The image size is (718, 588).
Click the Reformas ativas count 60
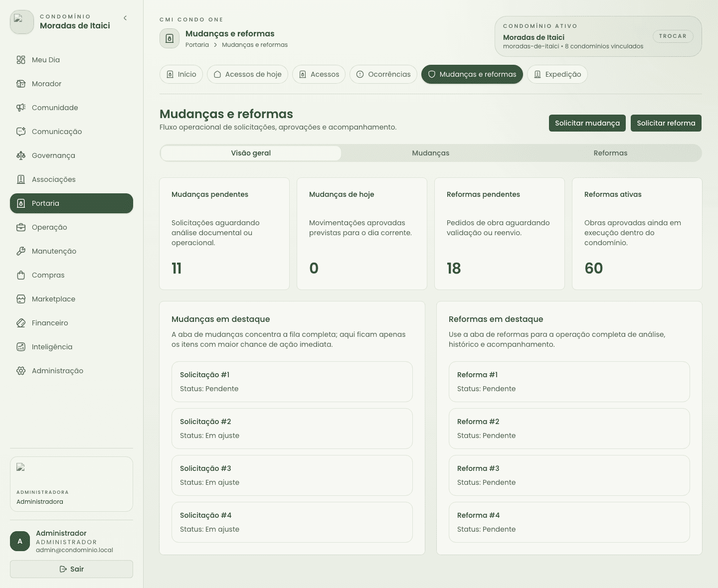coord(594,268)
